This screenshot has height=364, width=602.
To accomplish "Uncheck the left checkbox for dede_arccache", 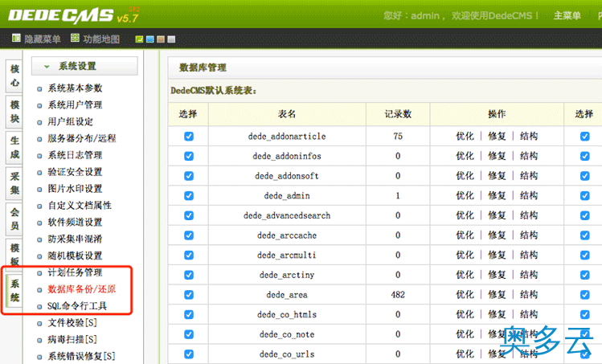I will (189, 235).
